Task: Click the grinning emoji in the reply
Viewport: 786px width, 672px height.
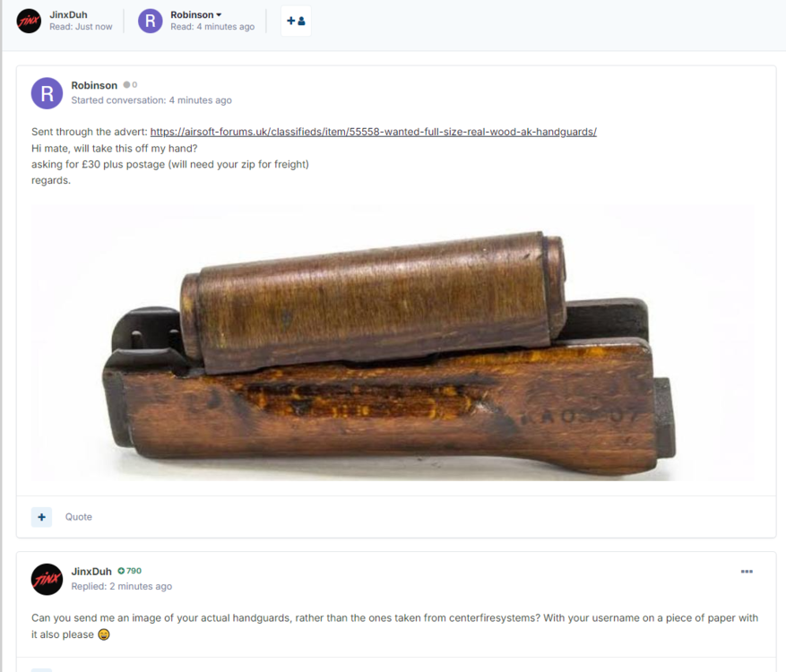Action: (x=104, y=634)
